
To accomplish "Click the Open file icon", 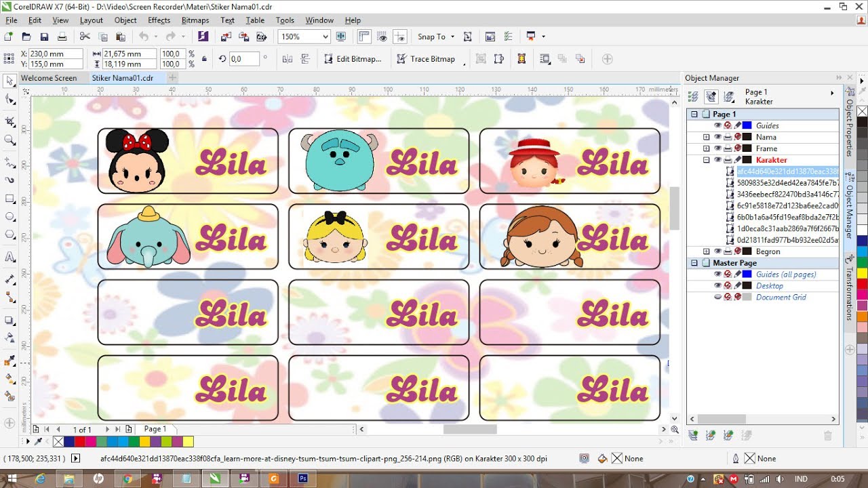I will (x=26, y=37).
